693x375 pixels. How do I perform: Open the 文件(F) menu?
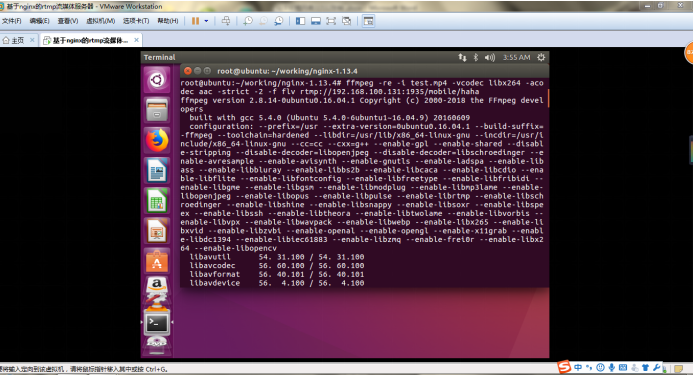[11, 21]
